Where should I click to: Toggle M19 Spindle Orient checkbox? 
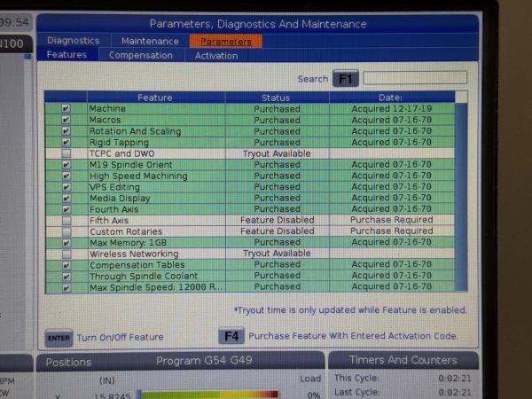[66, 165]
